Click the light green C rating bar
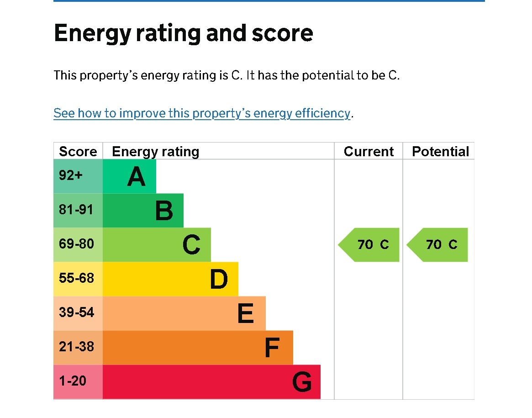The image size is (532, 418). (x=157, y=245)
